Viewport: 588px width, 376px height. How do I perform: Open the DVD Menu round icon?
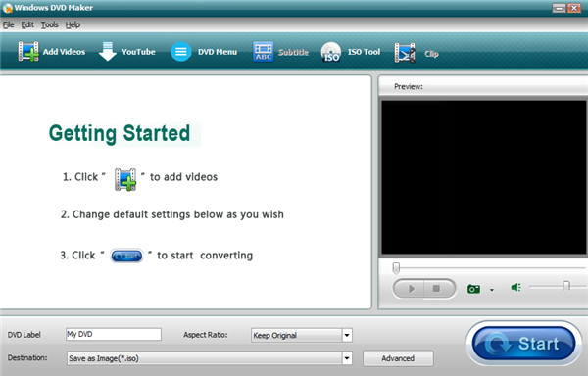tap(181, 52)
